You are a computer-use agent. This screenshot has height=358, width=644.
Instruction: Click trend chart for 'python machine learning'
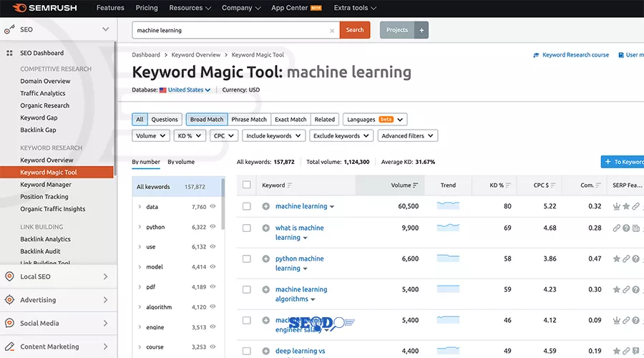tap(448, 258)
